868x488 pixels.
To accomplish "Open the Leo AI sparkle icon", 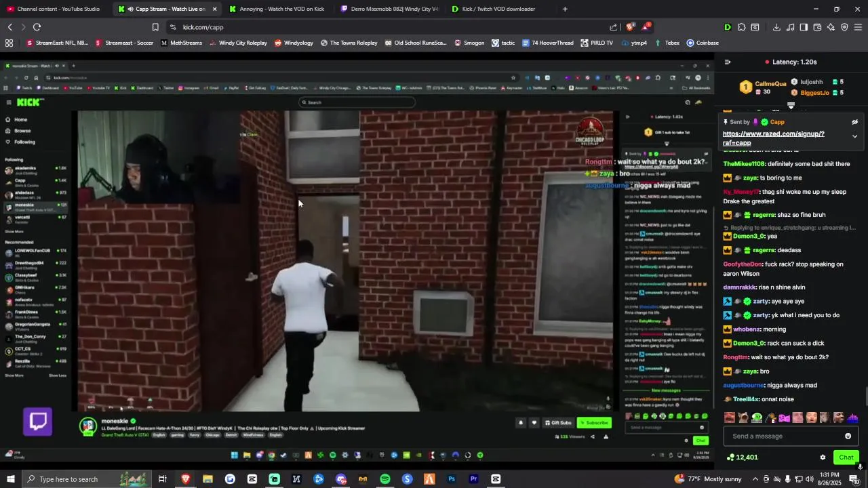I will coord(831,27).
